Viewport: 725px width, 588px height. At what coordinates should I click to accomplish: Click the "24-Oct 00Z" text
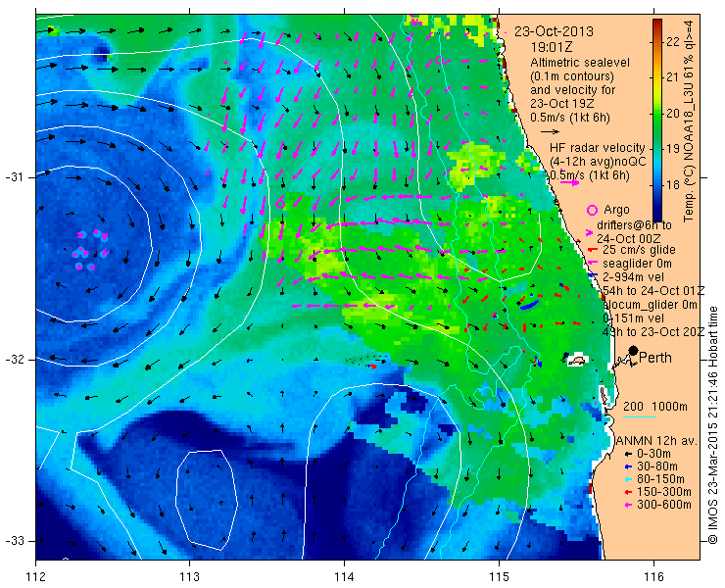point(628,239)
